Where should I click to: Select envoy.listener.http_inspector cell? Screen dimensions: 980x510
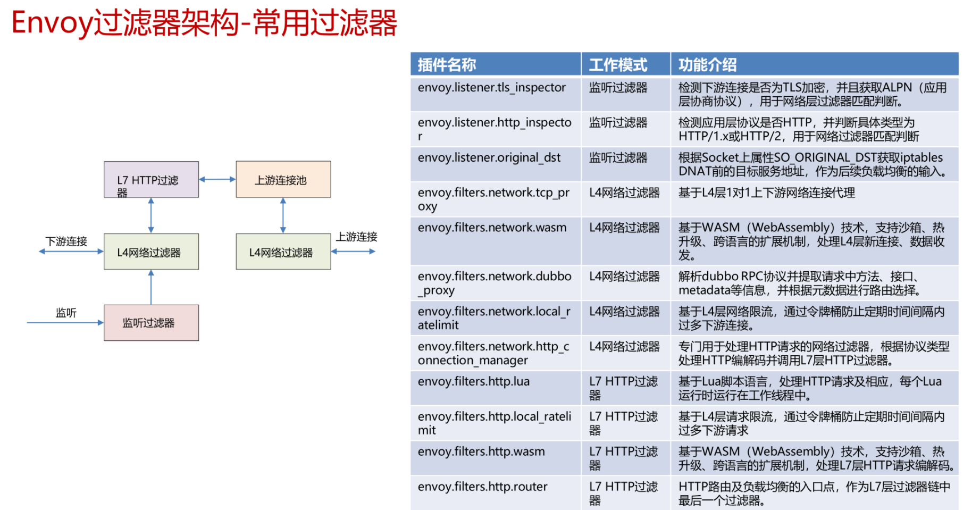[x=496, y=129]
